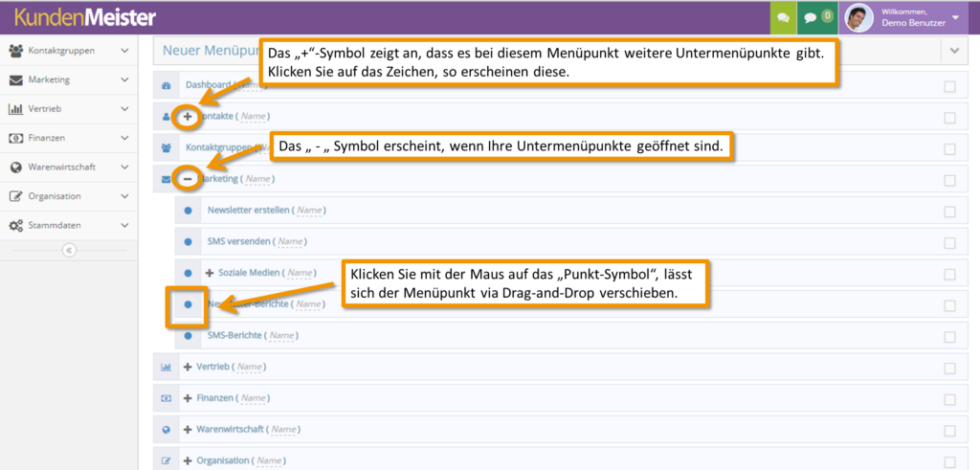Click the Warenwirtschaft globe icon in list
980x470 pixels.
[x=166, y=430]
